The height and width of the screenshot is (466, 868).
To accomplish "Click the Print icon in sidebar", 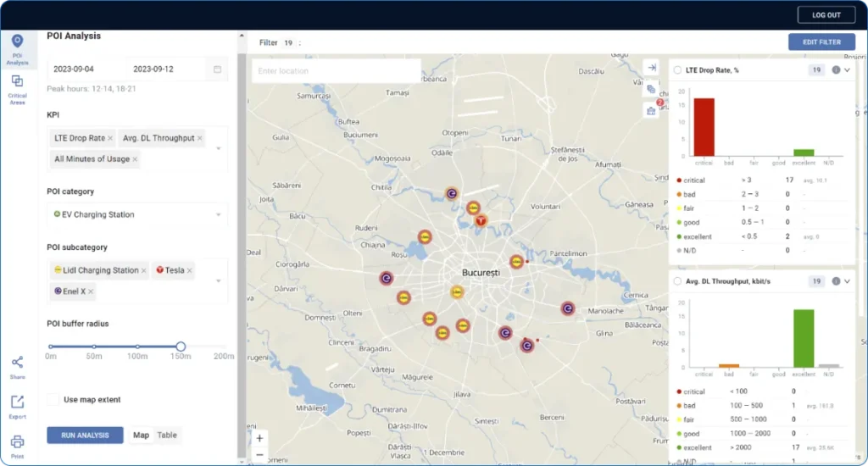I will [17, 441].
